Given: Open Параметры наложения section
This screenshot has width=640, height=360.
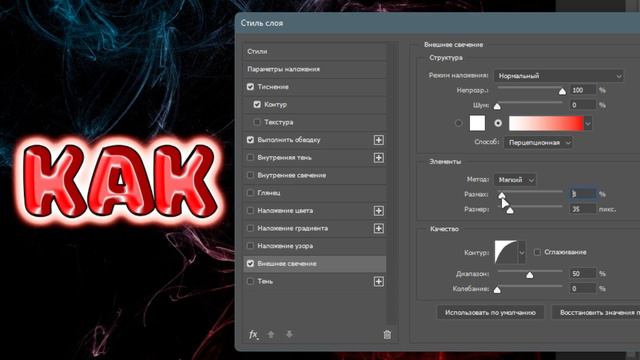Looking at the screenshot, I should point(315,69).
